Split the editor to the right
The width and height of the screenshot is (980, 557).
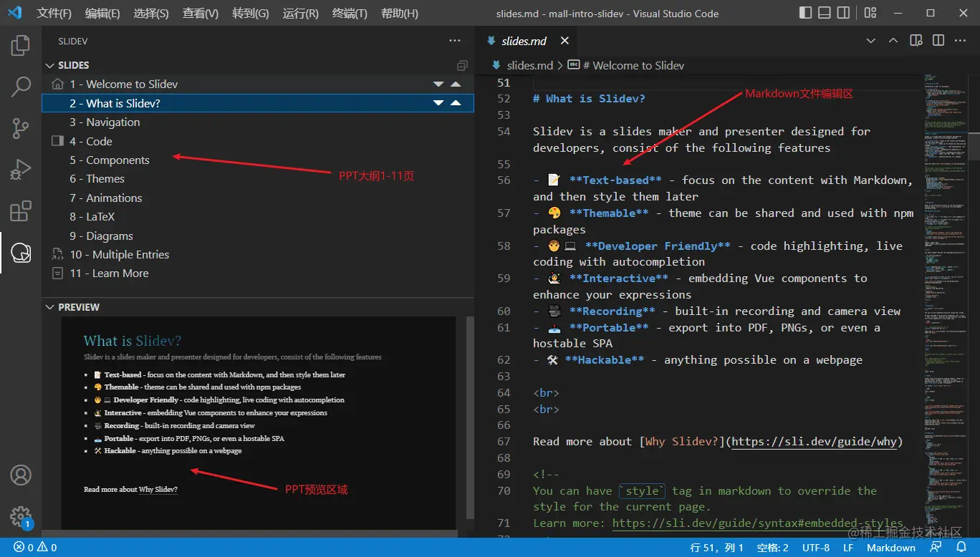coord(938,41)
